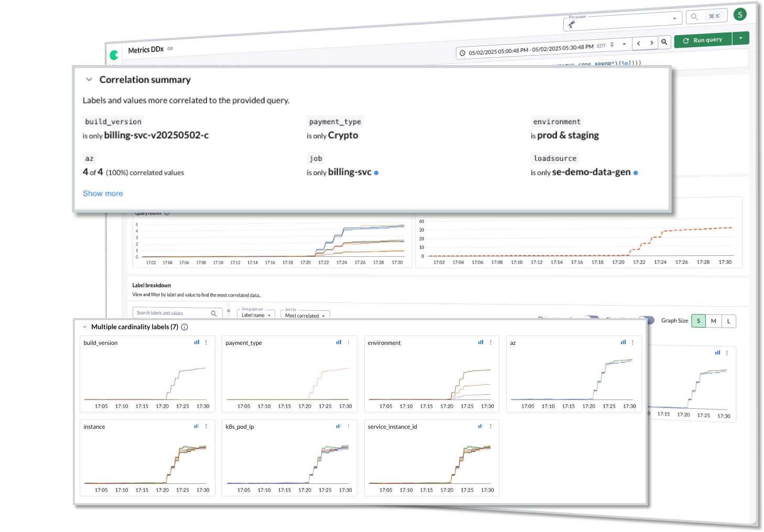Open more options on service_instance_id card
Image resolution: width=764 pixels, height=532 pixels.
[490, 426]
